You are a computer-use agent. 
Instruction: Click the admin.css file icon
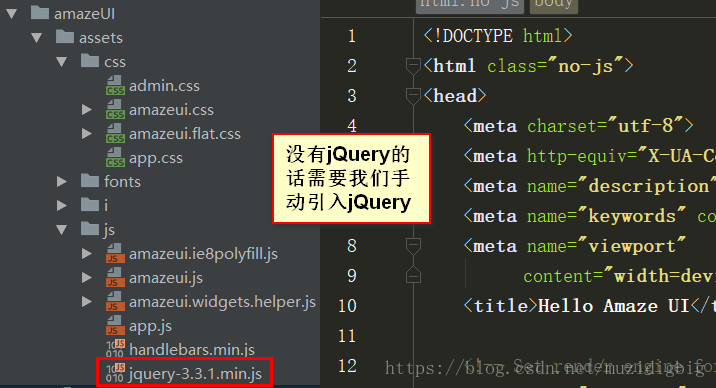pyautogui.click(x=115, y=85)
